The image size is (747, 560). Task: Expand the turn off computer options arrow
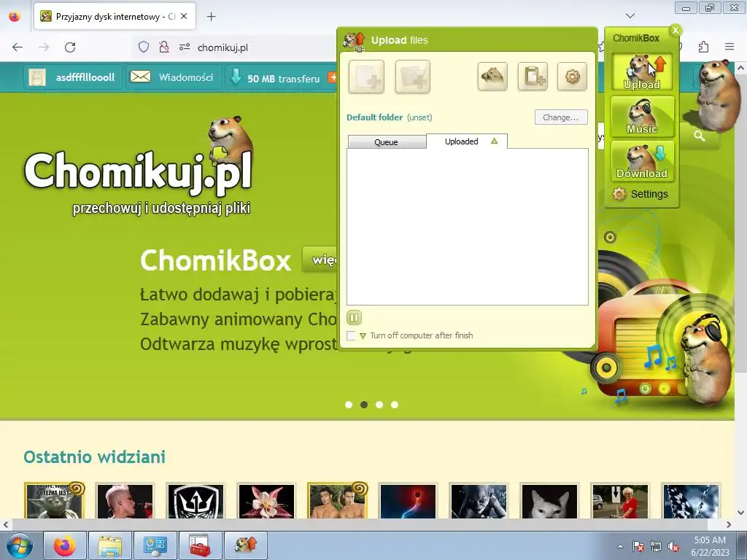(363, 336)
